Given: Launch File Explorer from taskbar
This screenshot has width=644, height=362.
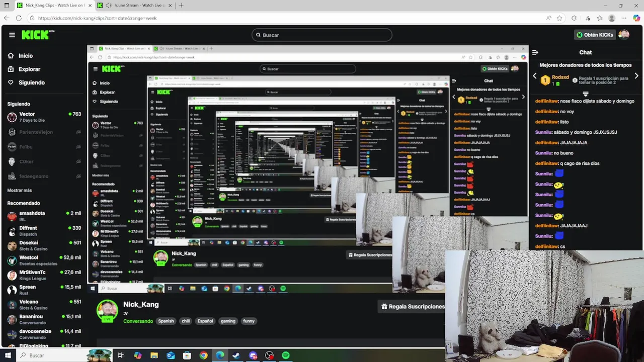Looking at the screenshot, I should pyautogui.click(x=154, y=355).
